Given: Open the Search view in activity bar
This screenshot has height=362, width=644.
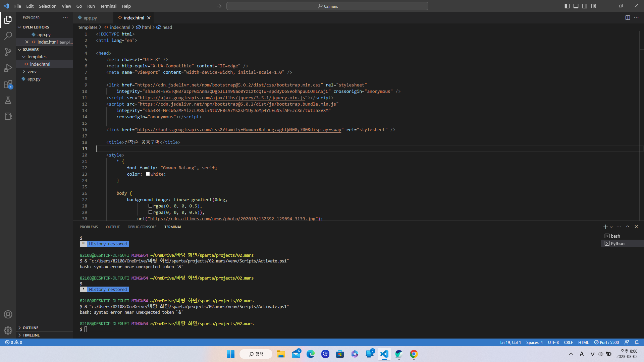Looking at the screenshot, I should (x=8, y=36).
